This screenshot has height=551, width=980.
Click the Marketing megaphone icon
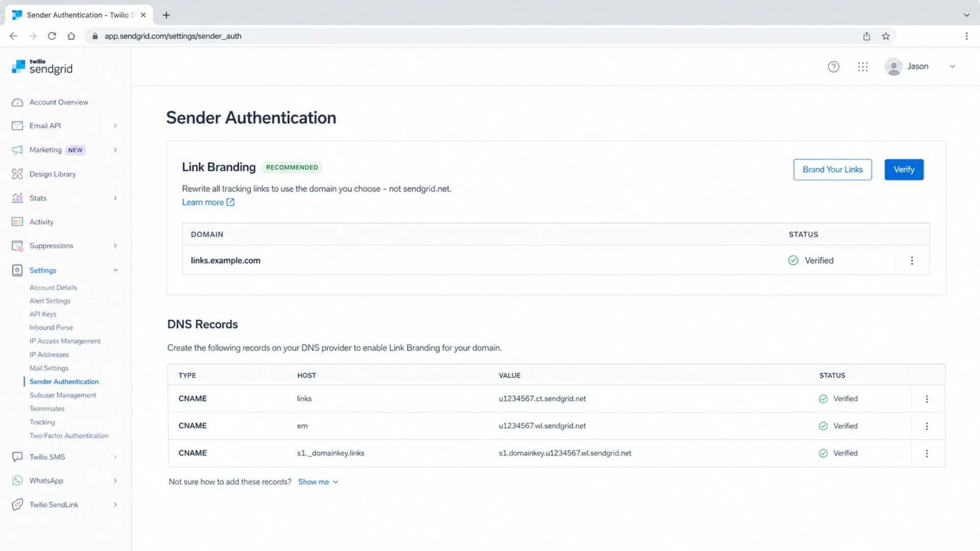click(x=17, y=150)
